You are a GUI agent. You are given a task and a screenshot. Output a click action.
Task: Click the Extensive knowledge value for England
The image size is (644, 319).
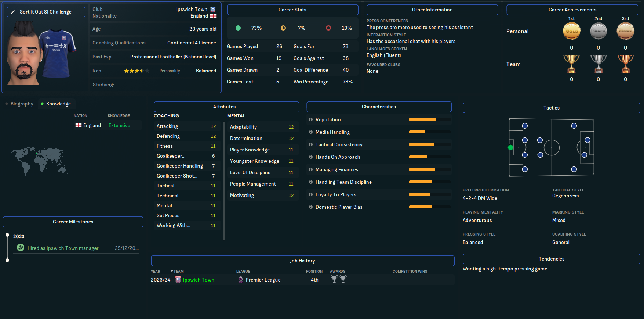click(x=119, y=125)
